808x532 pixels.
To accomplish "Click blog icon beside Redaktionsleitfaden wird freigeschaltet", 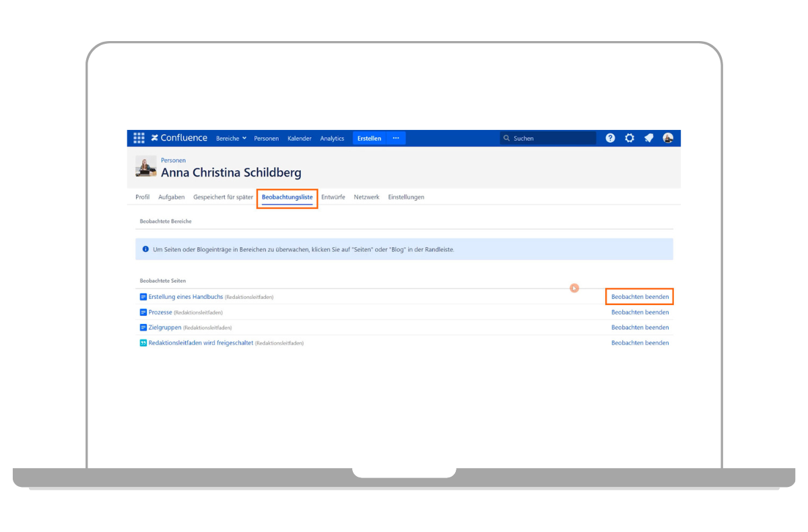I will pyautogui.click(x=143, y=343).
